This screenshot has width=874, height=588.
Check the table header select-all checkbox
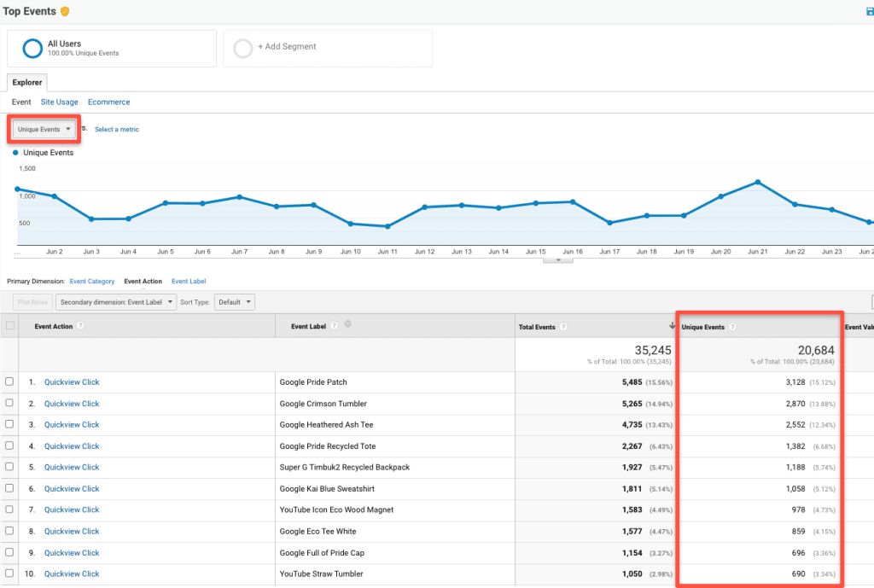click(x=11, y=326)
